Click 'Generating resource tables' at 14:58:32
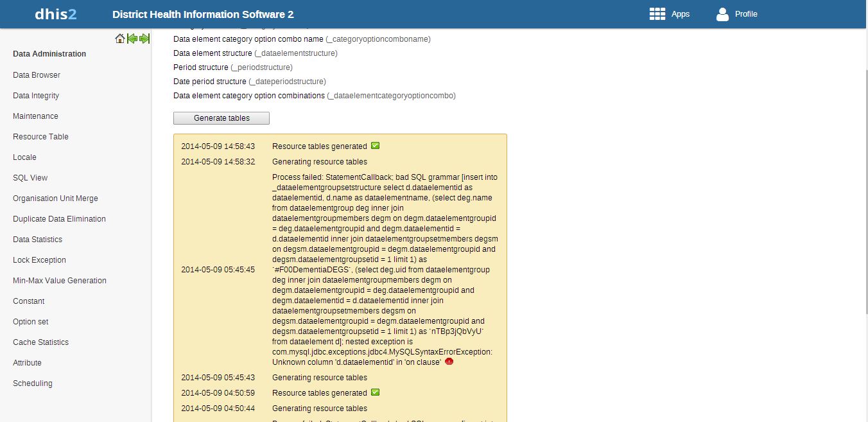Viewport: 868px width, 422px height. point(320,162)
